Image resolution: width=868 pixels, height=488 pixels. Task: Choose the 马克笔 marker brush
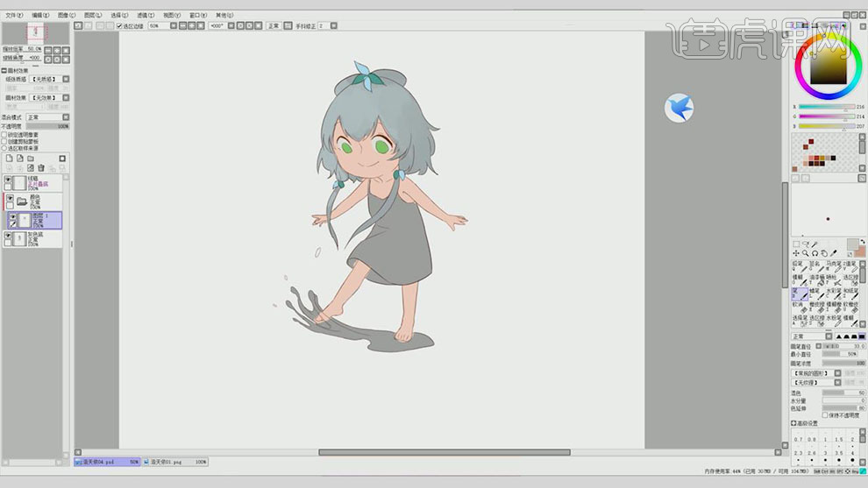pyautogui.click(x=834, y=267)
